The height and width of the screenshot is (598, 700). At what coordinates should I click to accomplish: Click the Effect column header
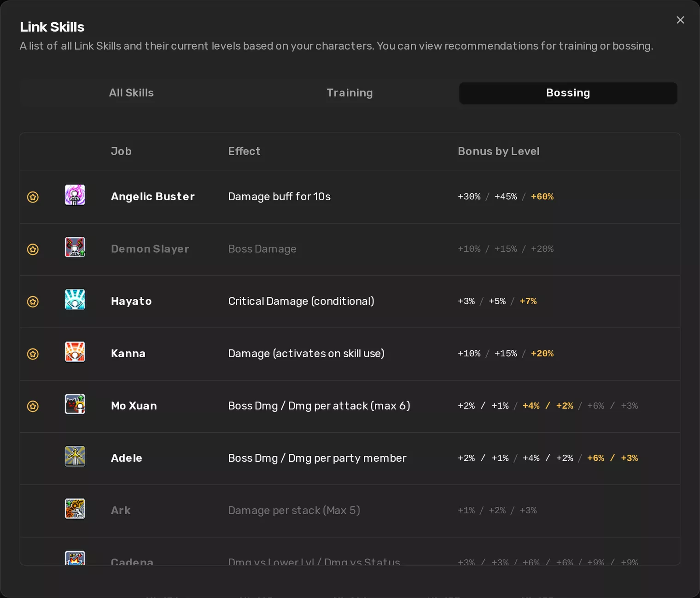pyautogui.click(x=244, y=151)
